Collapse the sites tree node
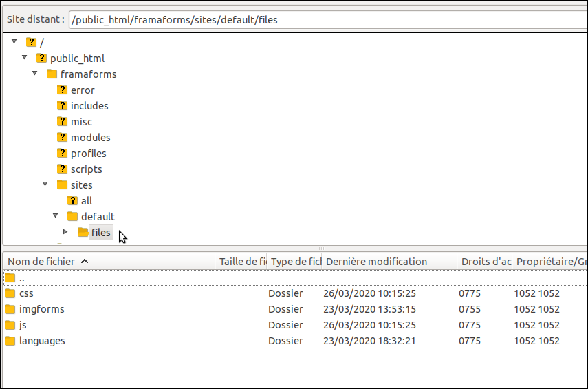Image resolution: width=588 pixels, height=389 pixels. click(x=45, y=184)
